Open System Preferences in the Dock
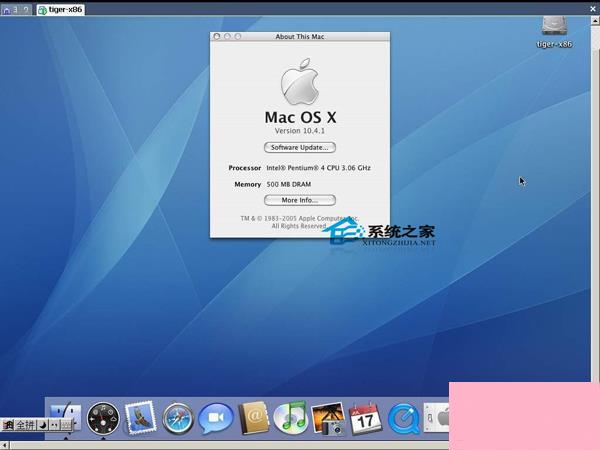 click(437, 417)
